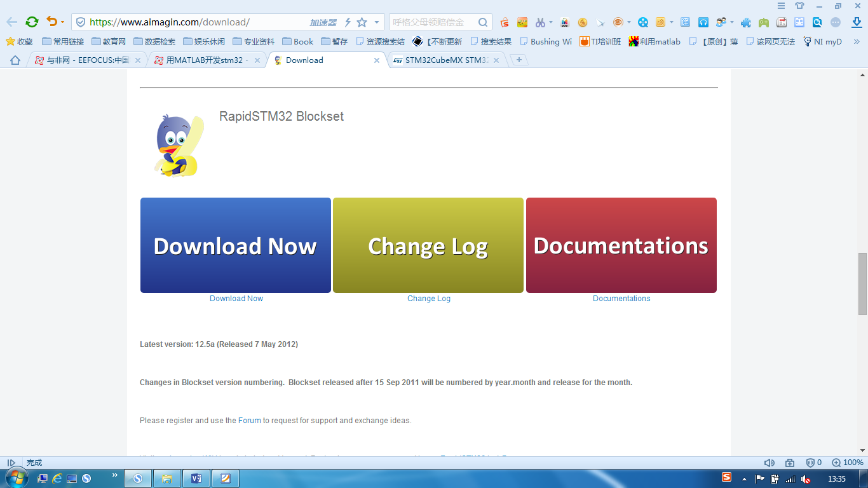
Task: Open the 专业资料 bookmark folder
Action: point(254,41)
